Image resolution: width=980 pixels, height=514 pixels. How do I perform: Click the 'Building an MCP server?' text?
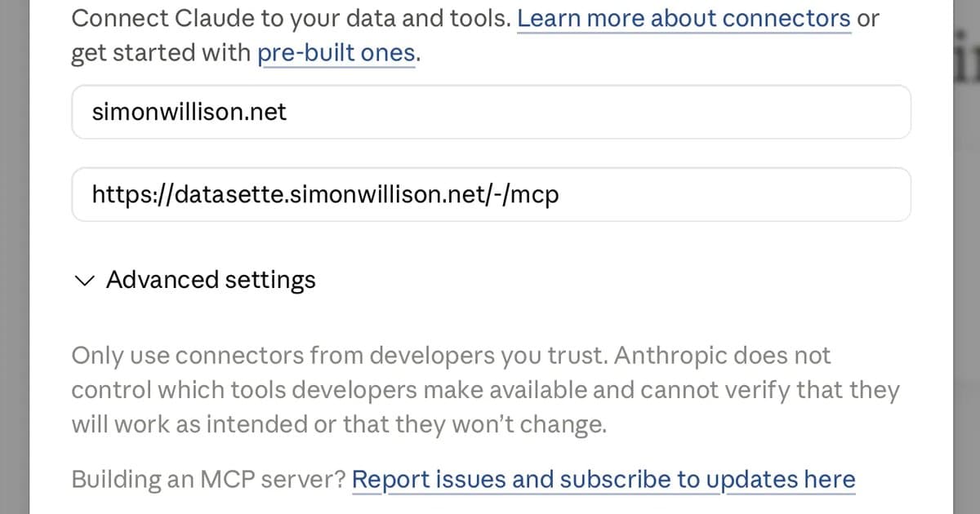click(x=209, y=480)
